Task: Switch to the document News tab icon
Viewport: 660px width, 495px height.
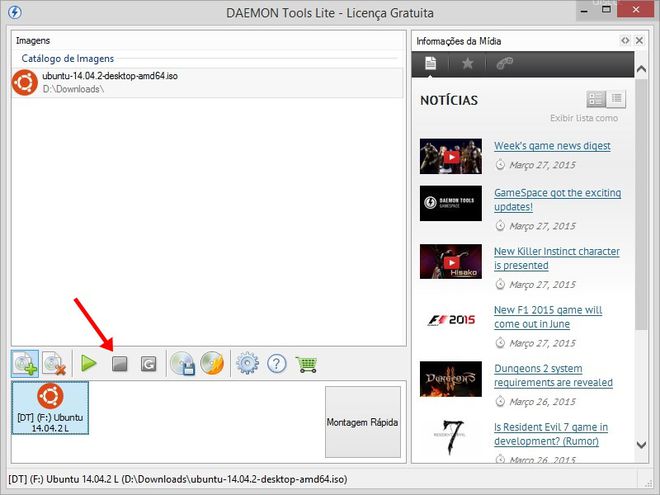Action: click(x=430, y=64)
